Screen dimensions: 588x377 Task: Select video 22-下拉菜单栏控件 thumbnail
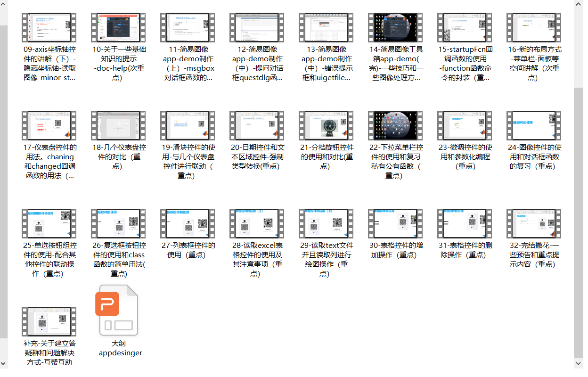click(395, 125)
